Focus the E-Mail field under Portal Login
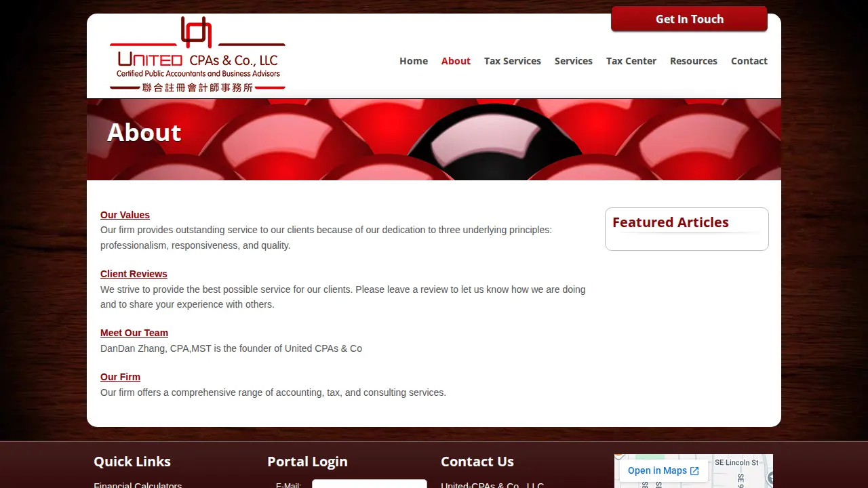868x488 pixels. [x=370, y=484]
